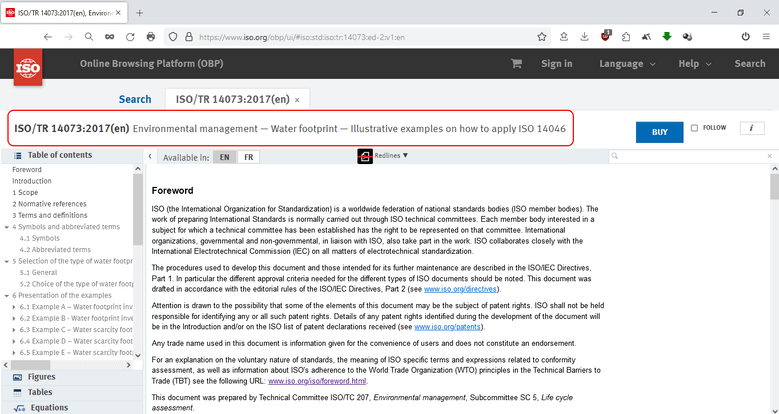779x414 pixels.
Task: Click the green download arrow extension
Action: pyautogui.click(x=667, y=37)
